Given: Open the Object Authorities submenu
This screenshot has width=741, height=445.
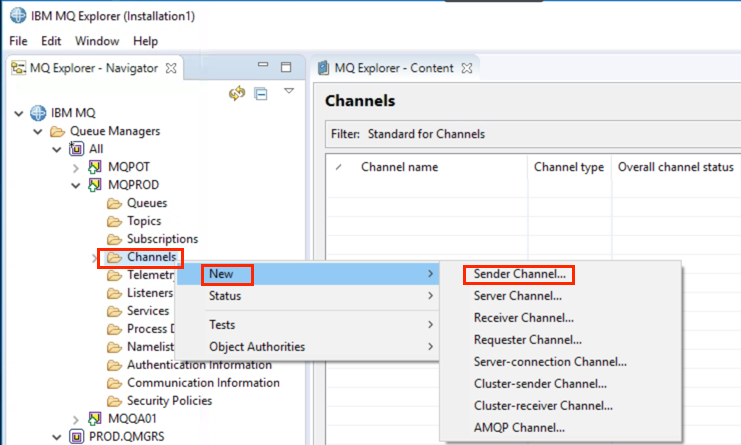Looking at the screenshot, I should 308,346.
